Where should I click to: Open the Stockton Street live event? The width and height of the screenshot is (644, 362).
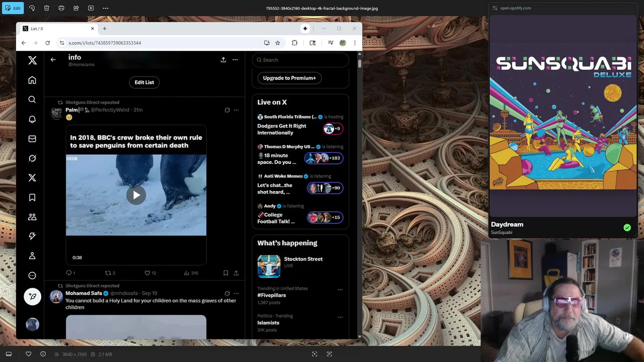click(300, 266)
